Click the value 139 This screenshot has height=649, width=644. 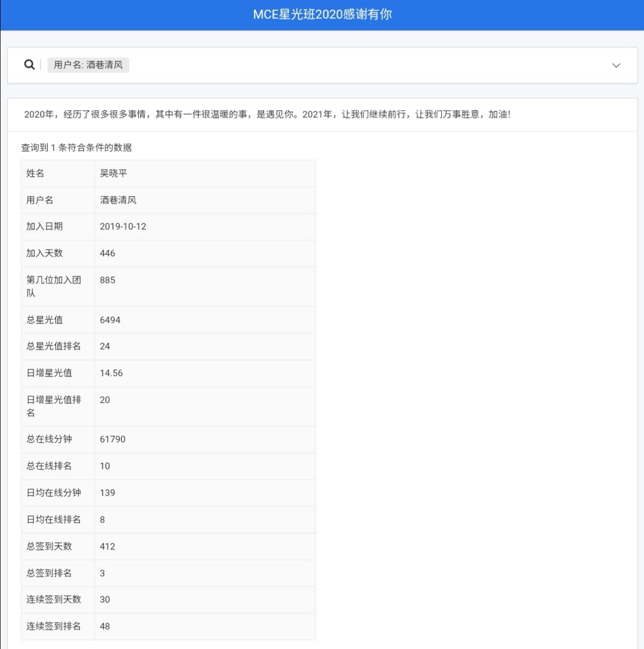tap(107, 493)
